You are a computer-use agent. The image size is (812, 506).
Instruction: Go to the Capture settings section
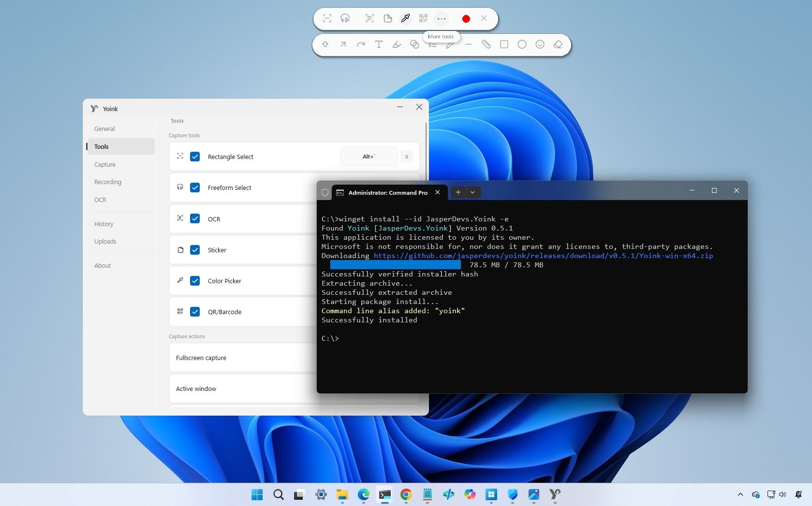coord(121,164)
